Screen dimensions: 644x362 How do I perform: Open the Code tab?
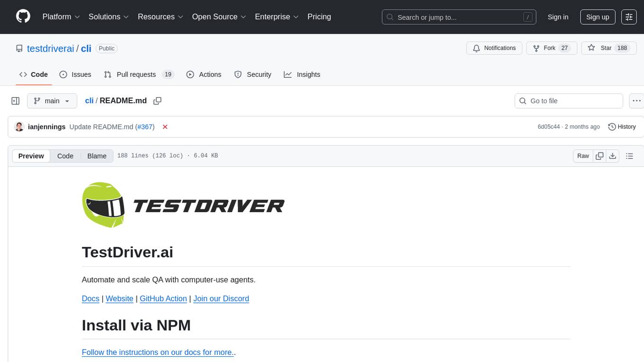pyautogui.click(x=34, y=74)
